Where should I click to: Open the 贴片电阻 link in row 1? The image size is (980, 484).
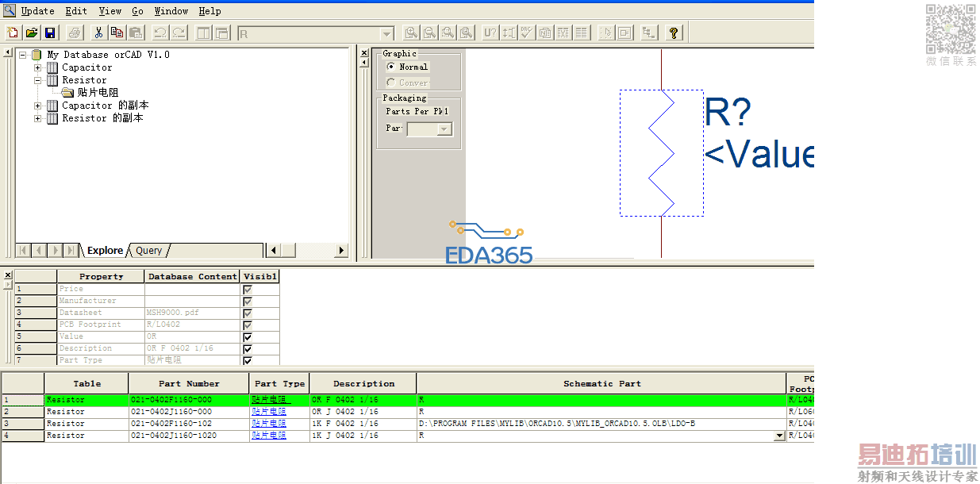pyautogui.click(x=271, y=400)
